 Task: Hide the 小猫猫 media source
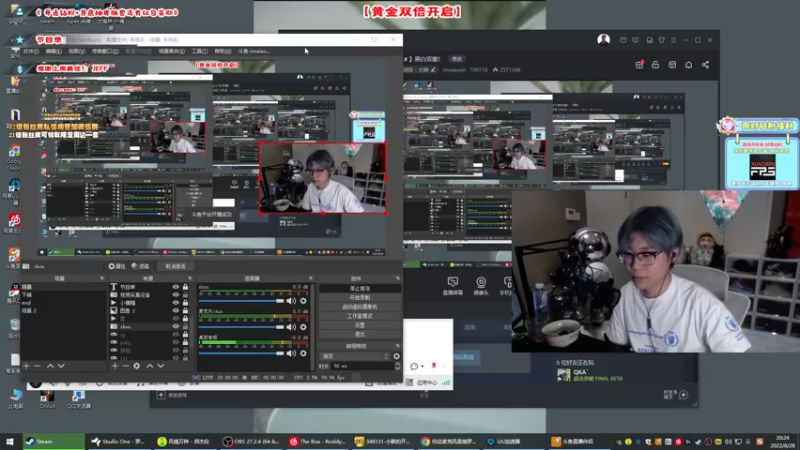pyautogui.click(x=176, y=303)
